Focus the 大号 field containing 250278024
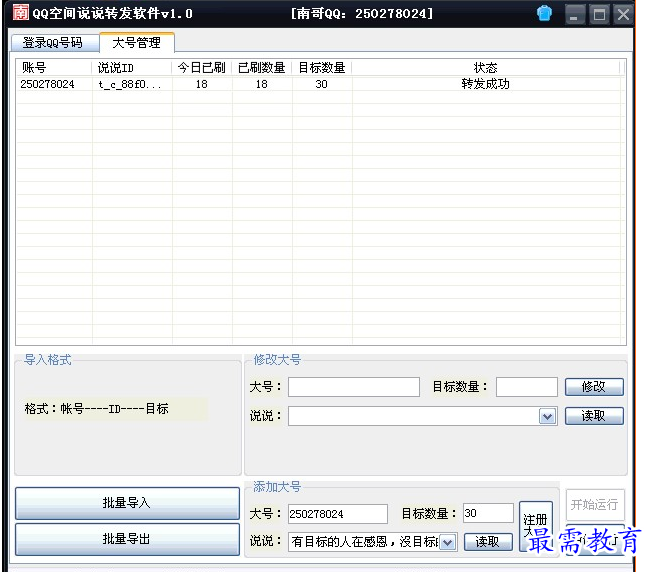Screen dimensions: 650x572 coord(338,514)
